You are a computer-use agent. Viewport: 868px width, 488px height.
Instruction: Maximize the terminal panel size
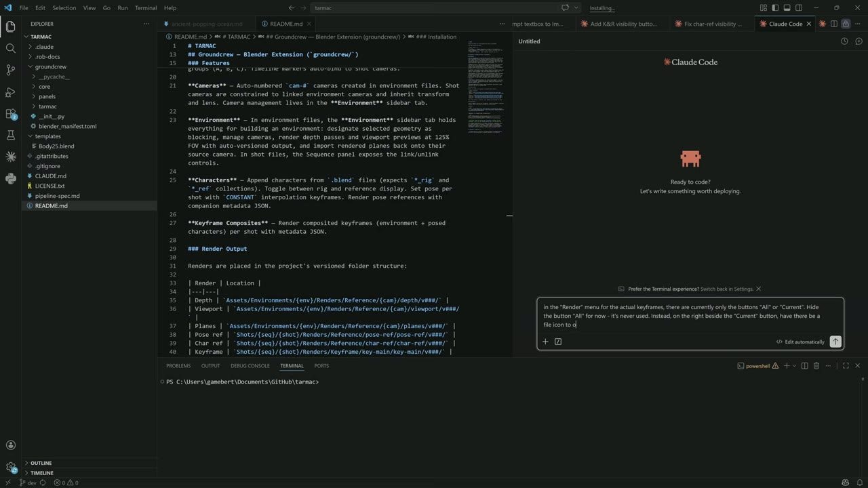click(x=846, y=366)
